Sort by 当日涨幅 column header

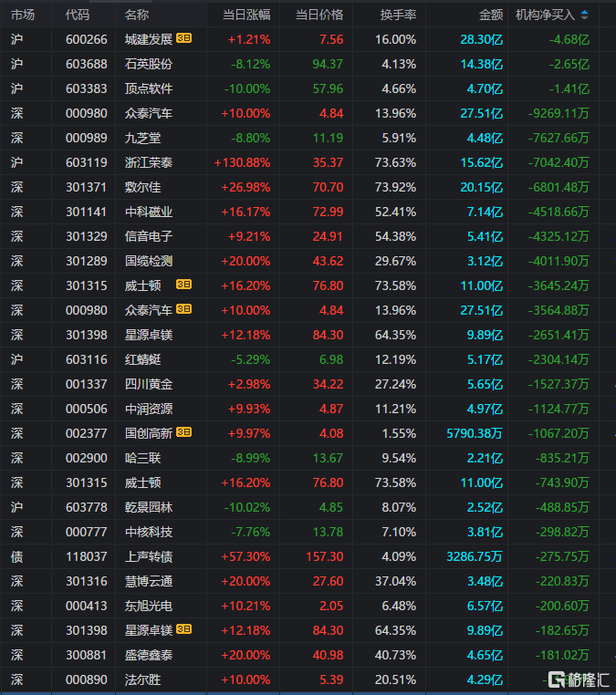(246, 16)
